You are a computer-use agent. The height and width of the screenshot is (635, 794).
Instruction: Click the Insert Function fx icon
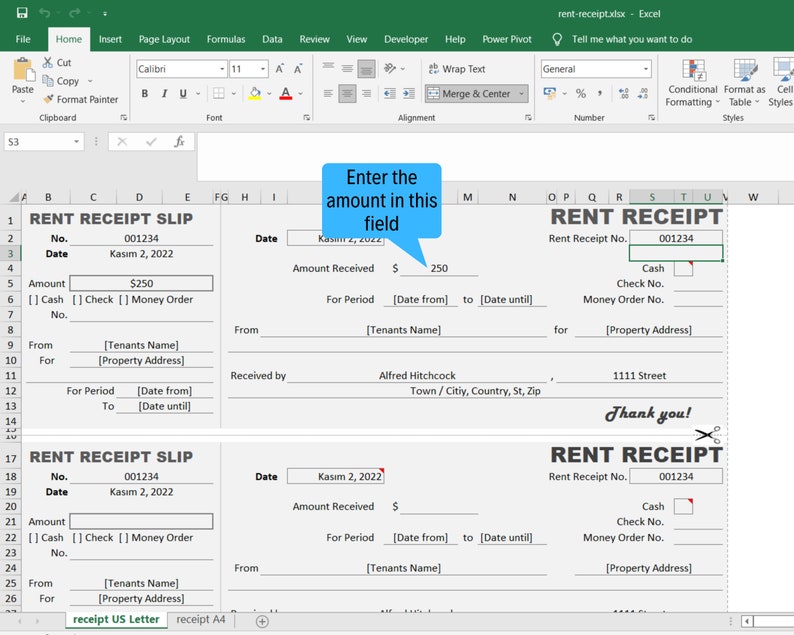(x=179, y=142)
